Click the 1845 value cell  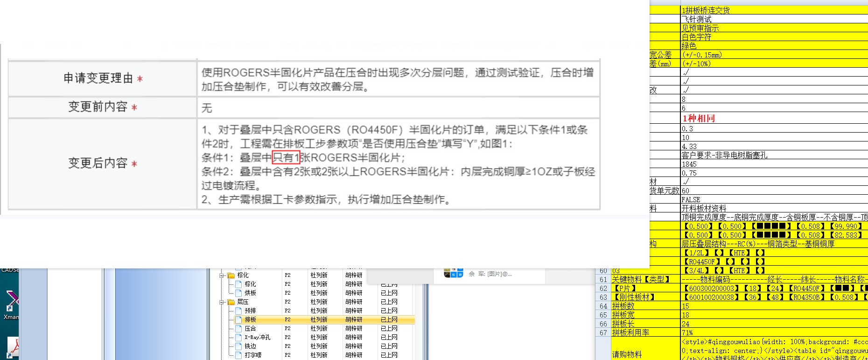pyautogui.click(x=774, y=164)
